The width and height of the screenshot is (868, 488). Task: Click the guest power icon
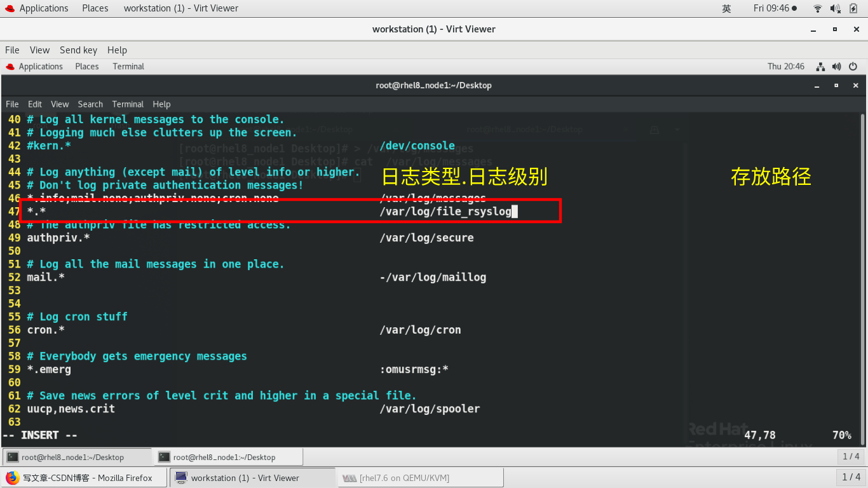pos(853,67)
